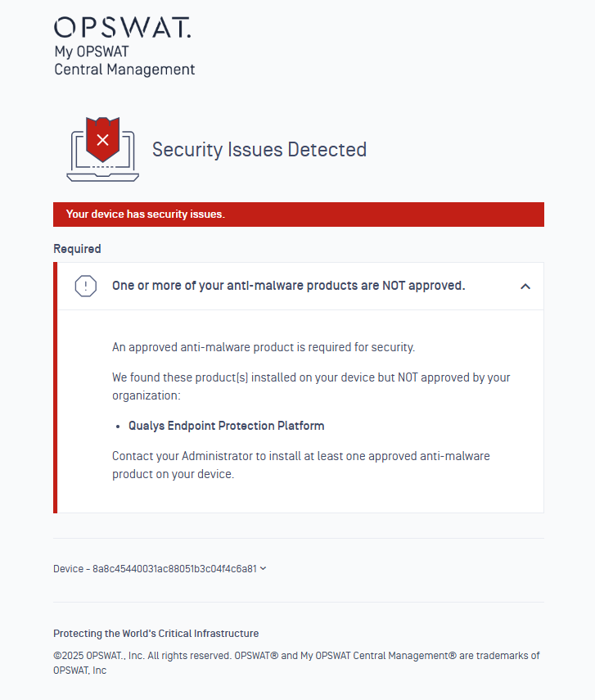Screen dimensions: 595x700
Task: Click 'An approved anti-malware product is required' text
Action: click(264, 347)
